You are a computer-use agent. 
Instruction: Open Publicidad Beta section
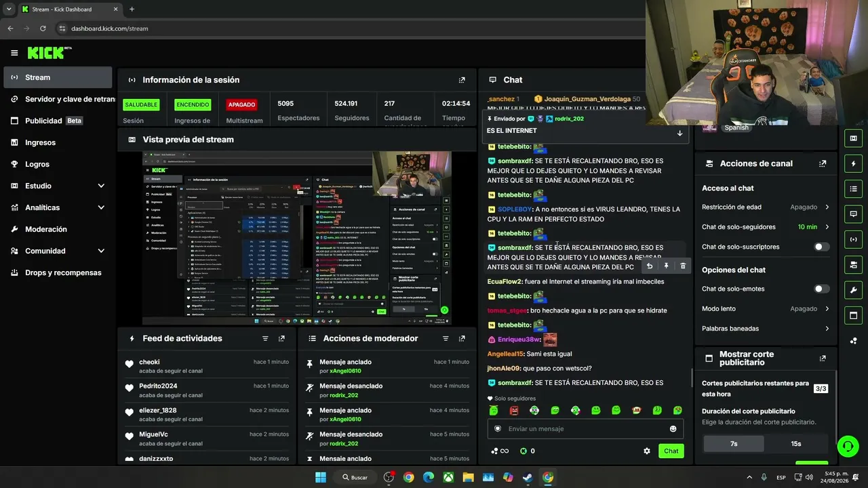(x=58, y=121)
